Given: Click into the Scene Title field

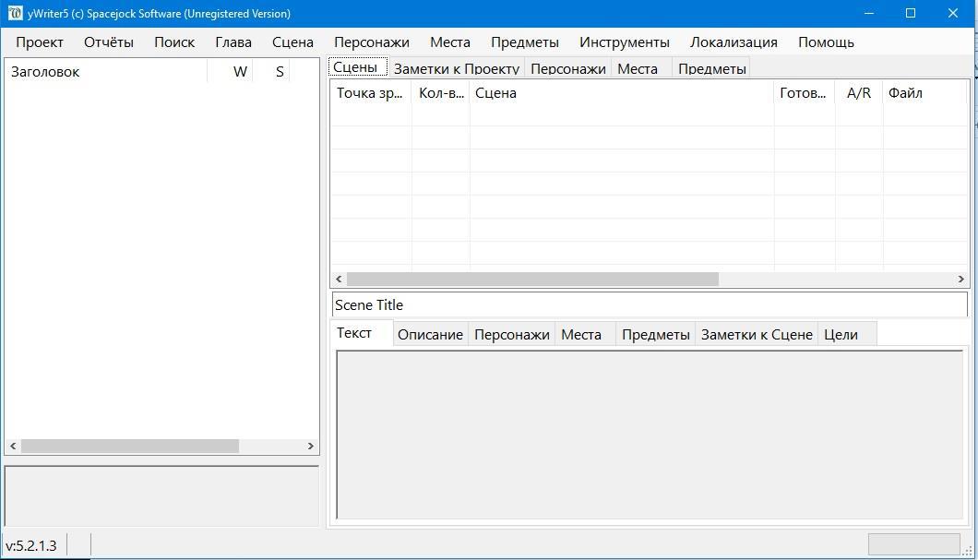Looking at the screenshot, I should tap(649, 305).
